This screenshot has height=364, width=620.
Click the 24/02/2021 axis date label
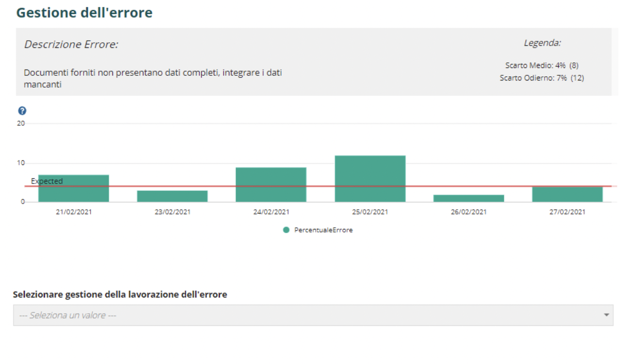(x=271, y=212)
